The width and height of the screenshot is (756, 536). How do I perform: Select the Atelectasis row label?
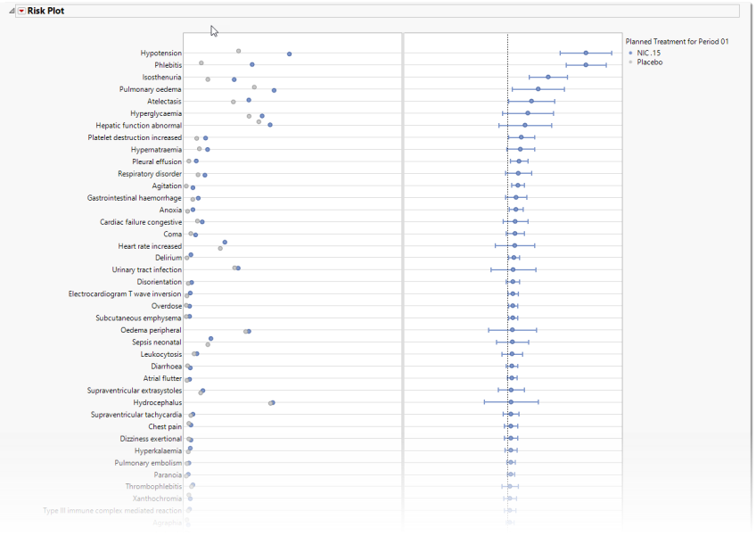pos(164,102)
